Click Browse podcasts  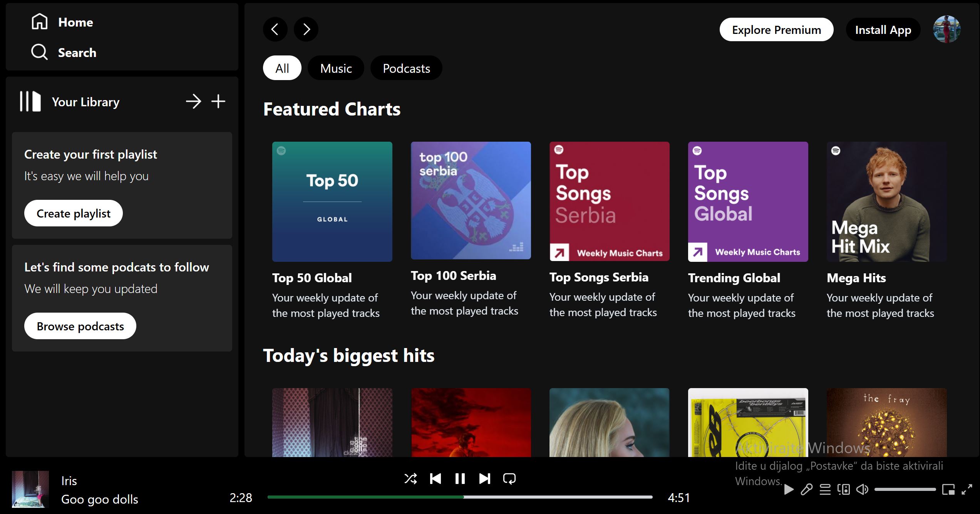[x=80, y=326]
